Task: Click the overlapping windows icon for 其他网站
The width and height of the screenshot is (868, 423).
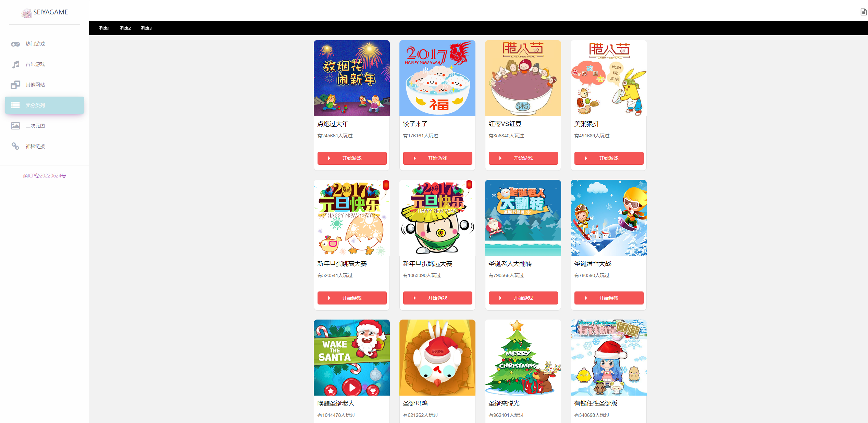Action: coord(15,85)
